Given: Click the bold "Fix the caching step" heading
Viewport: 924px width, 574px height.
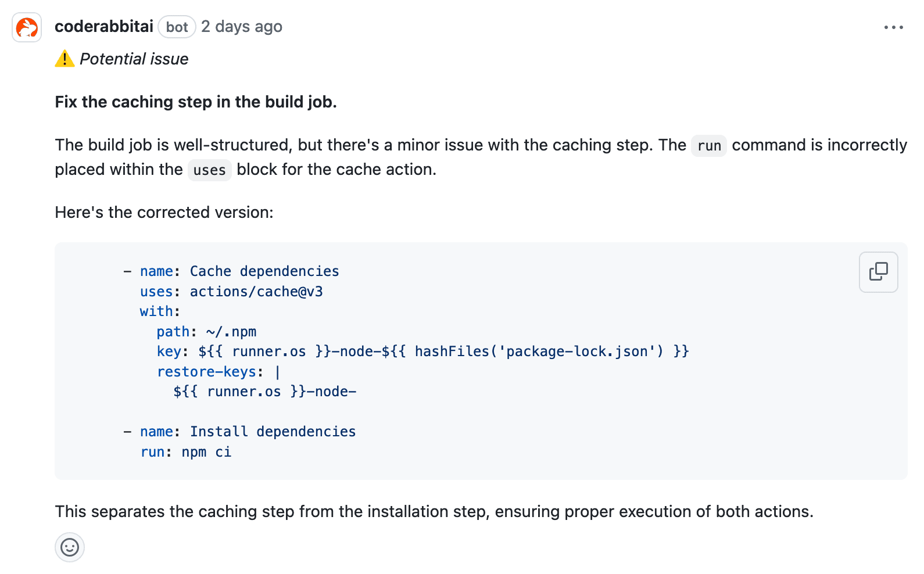Looking at the screenshot, I should coord(196,102).
